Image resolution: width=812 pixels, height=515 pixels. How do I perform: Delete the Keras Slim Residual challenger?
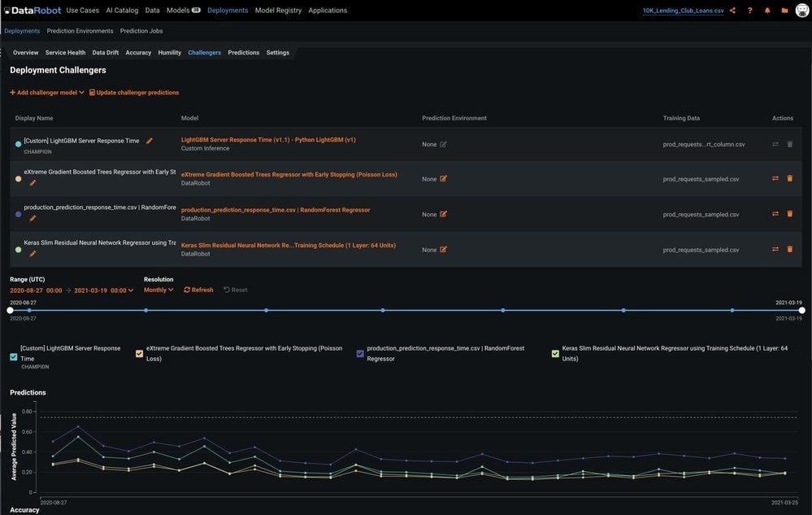(x=790, y=249)
